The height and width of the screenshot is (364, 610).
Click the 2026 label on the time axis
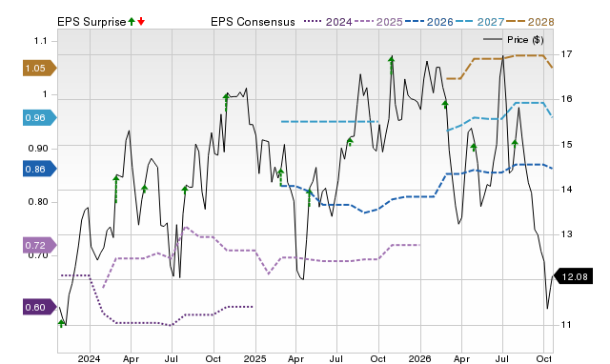(x=419, y=358)
